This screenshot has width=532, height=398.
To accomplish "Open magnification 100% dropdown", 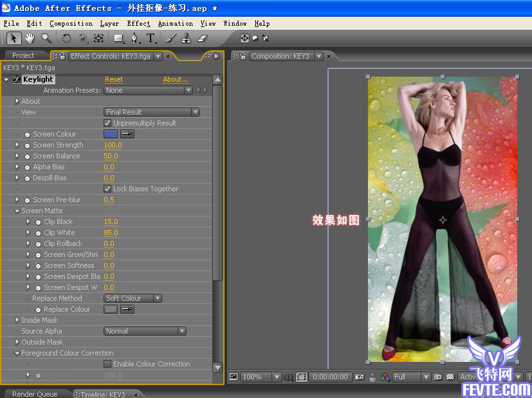I will pos(261,377).
